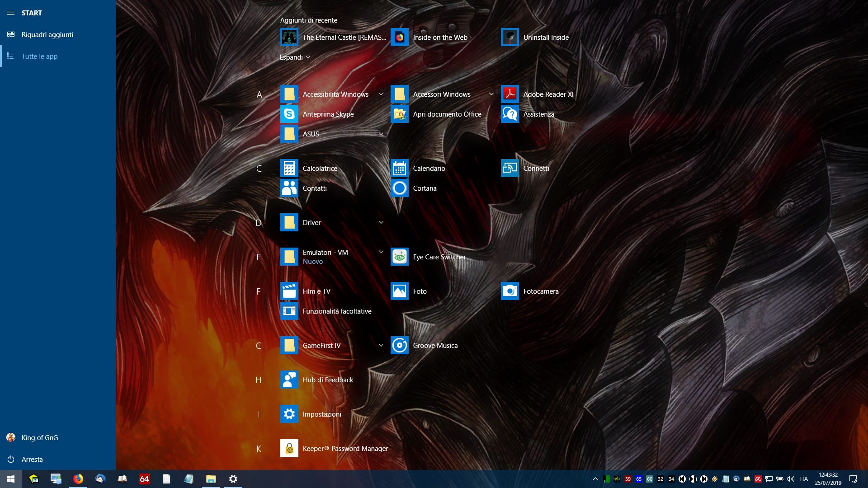This screenshot has height=488, width=868.
Task: Select Tutte le app view
Action: coord(39,56)
